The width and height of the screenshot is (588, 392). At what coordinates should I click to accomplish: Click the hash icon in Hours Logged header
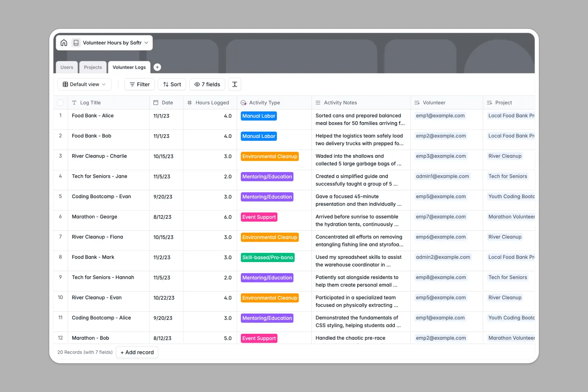(189, 102)
